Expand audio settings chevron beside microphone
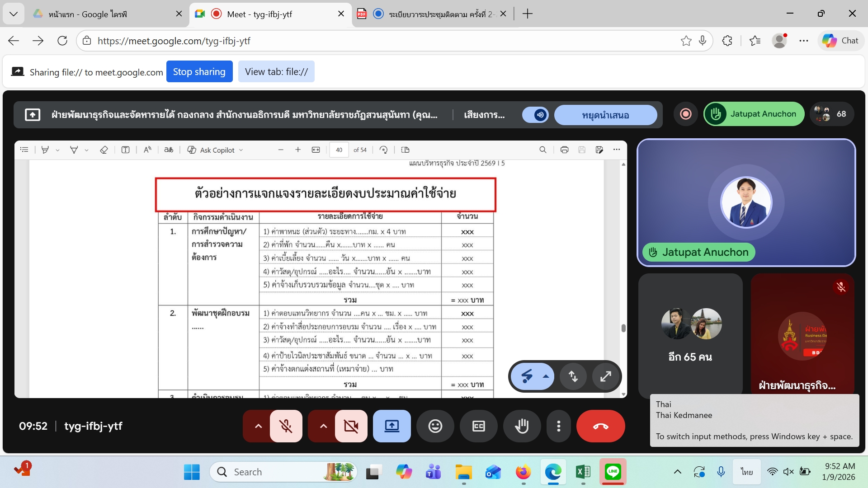This screenshot has width=868, height=488. 258,426
